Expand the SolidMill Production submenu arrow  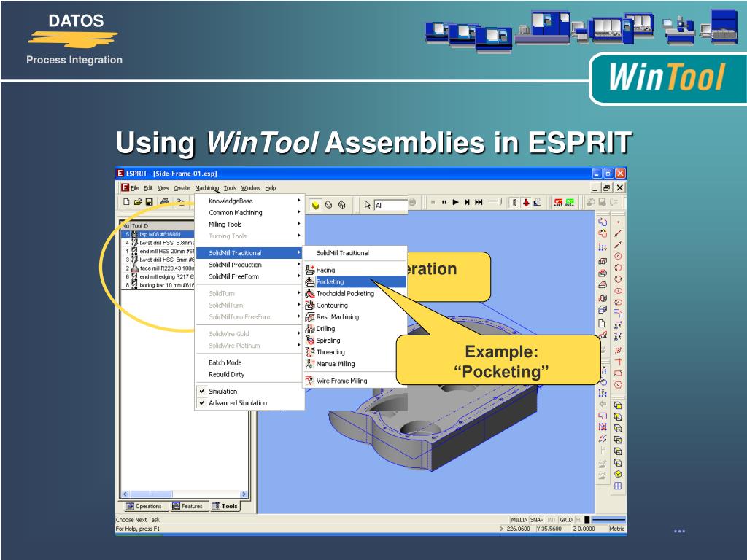tap(298, 264)
